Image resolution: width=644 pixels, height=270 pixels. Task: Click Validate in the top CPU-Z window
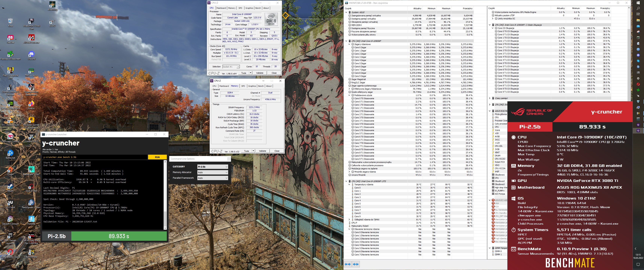pyautogui.click(x=260, y=73)
